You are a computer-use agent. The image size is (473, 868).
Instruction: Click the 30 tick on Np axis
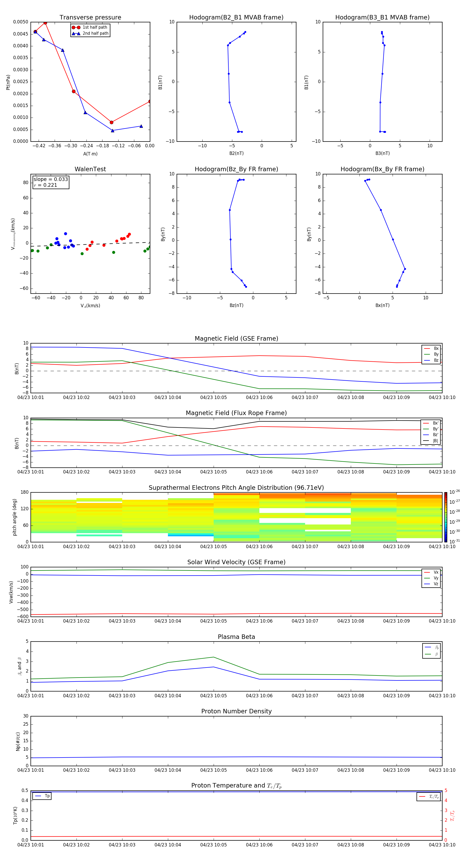[x=25, y=716]
